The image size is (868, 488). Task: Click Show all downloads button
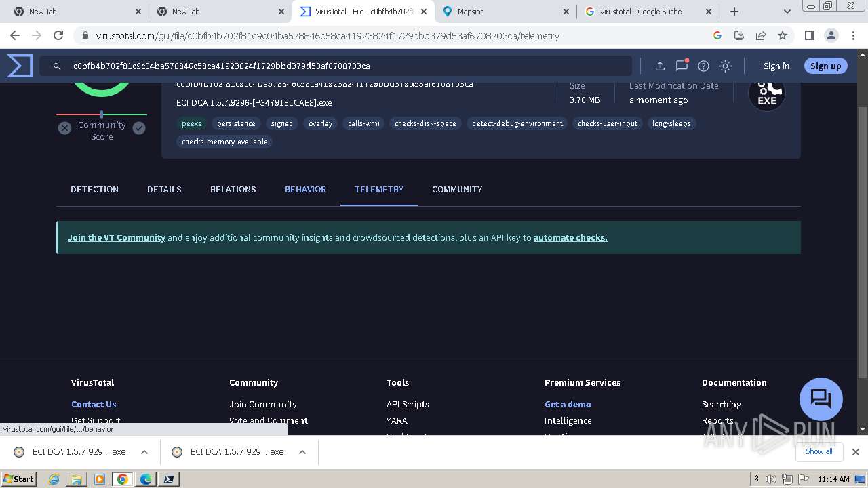coord(819,451)
